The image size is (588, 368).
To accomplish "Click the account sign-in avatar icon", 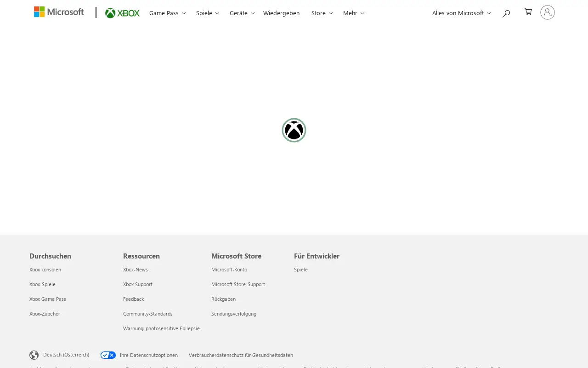I will (548, 12).
